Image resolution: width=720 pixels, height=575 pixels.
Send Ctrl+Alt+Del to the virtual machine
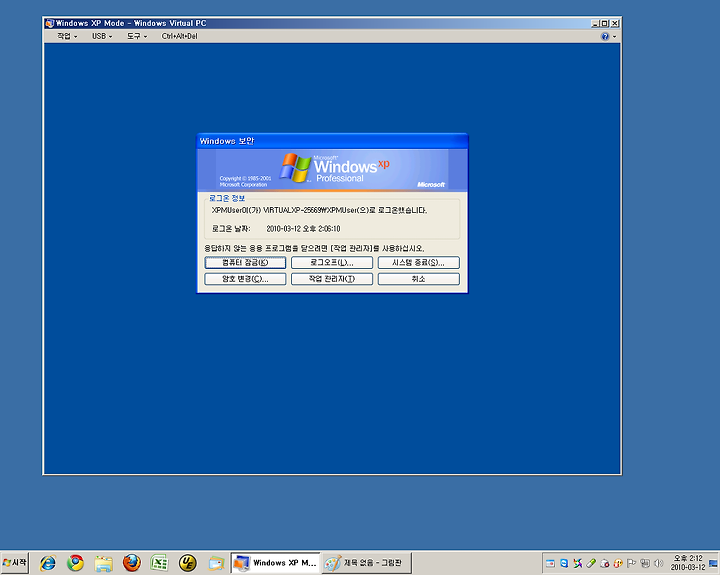[180, 36]
